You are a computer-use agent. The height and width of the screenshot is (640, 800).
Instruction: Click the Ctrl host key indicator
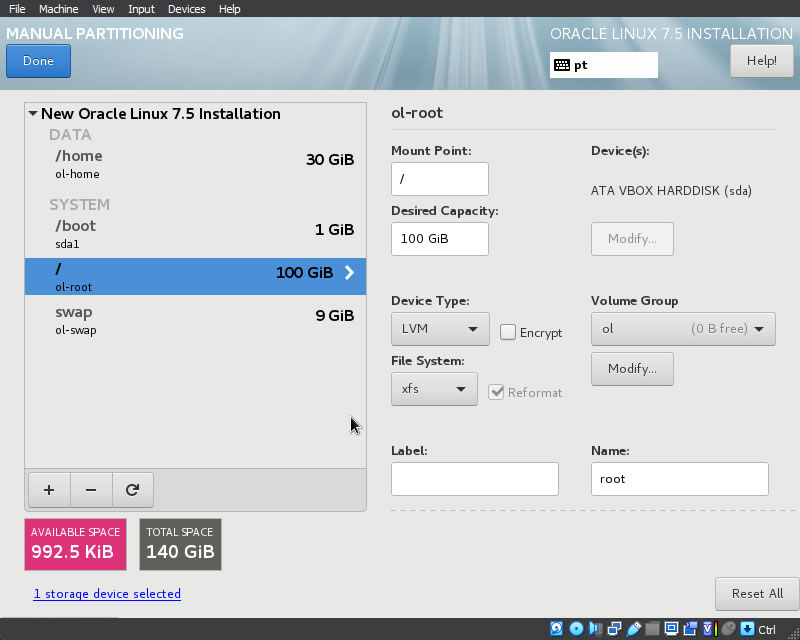(x=767, y=630)
